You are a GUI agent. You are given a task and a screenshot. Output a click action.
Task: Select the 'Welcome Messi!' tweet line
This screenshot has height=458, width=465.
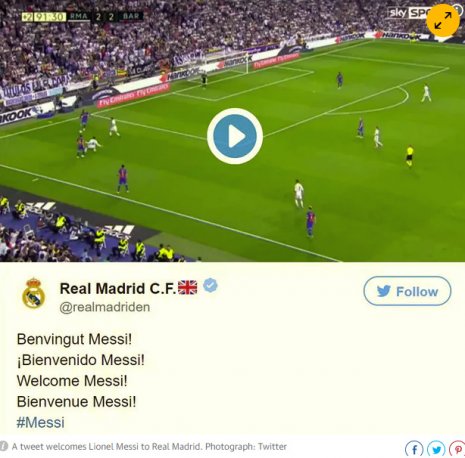coord(72,381)
